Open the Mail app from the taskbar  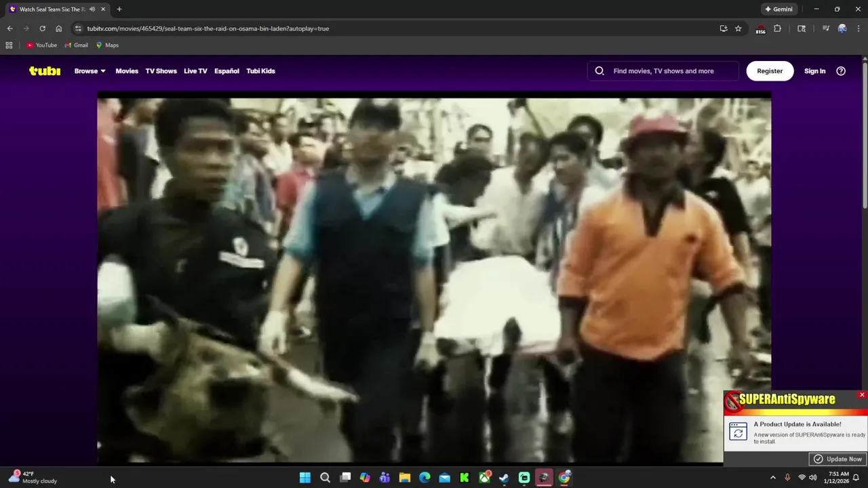point(444,478)
